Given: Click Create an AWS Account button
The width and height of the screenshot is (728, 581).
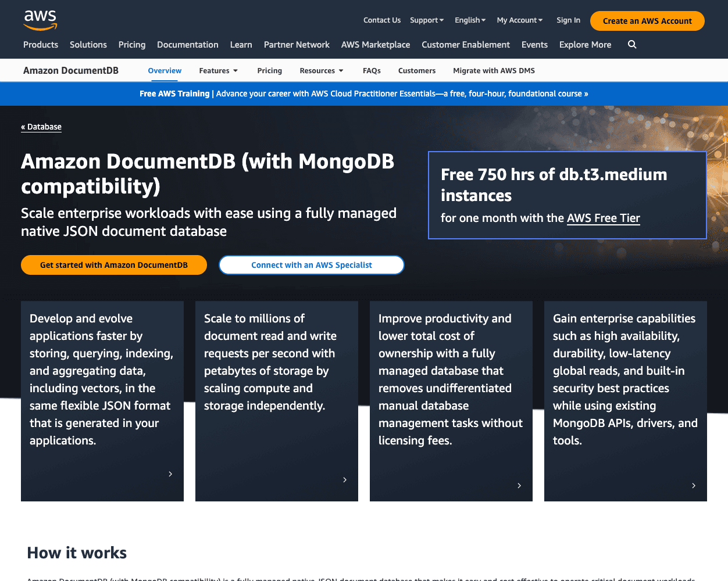Looking at the screenshot, I should point(647,21).
